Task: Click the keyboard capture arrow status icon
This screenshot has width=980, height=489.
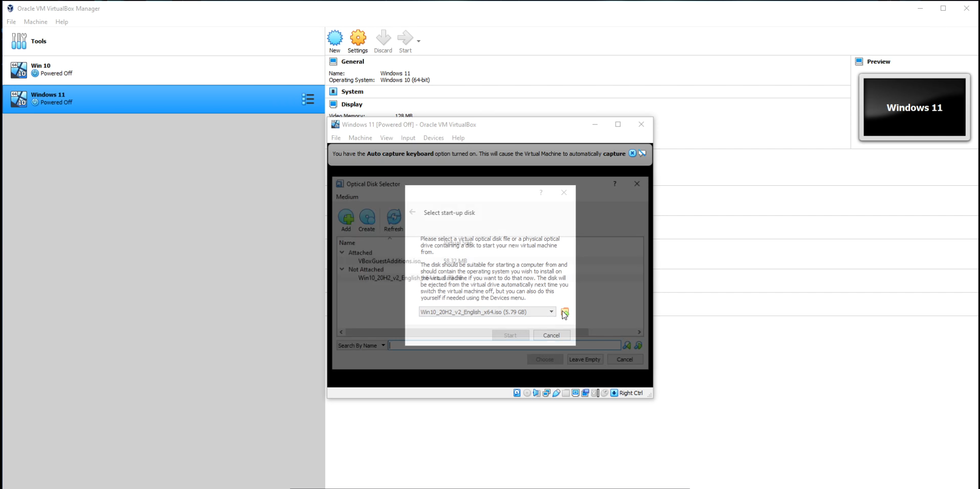Action: point(615,393)
